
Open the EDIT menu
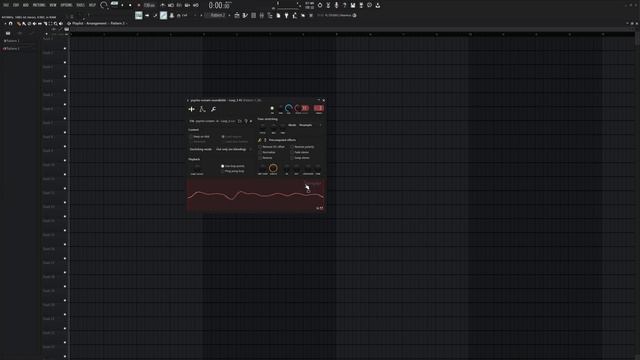tap(16, 5)
